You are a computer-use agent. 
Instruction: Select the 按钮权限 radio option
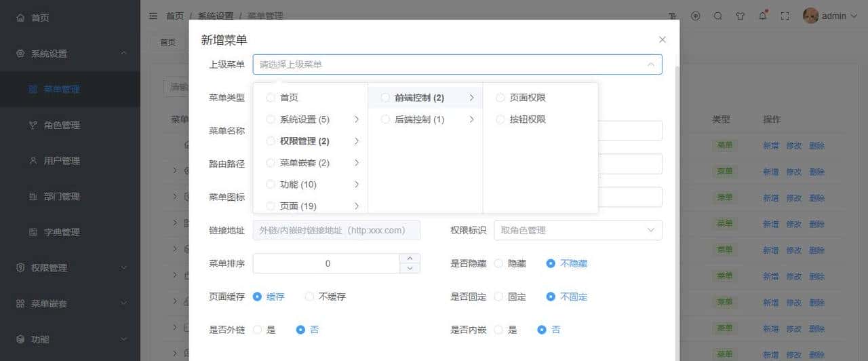(500, 119)
